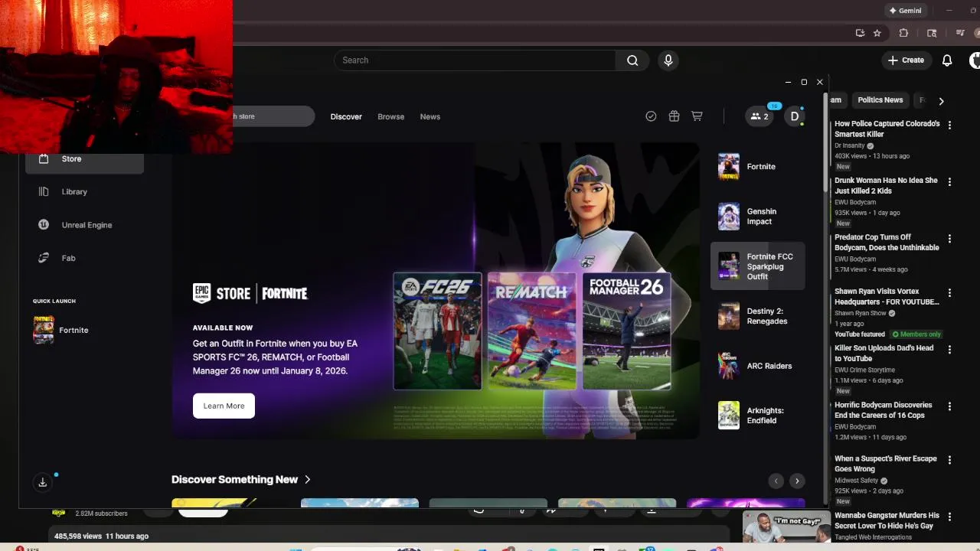This screenshot has width=980, height=551.
Task: Focus the YouTube Search field
Action: pyautogui.click(x=475, y=60)
